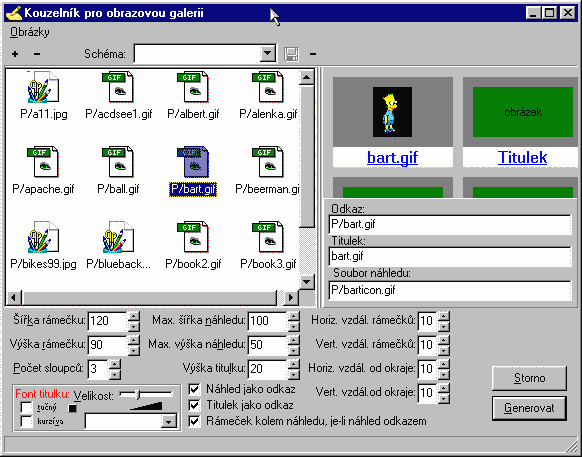Viewport: 582px width, 457px height.
Task: Click the file list scroll down arrow
Action: coord(307,282)
